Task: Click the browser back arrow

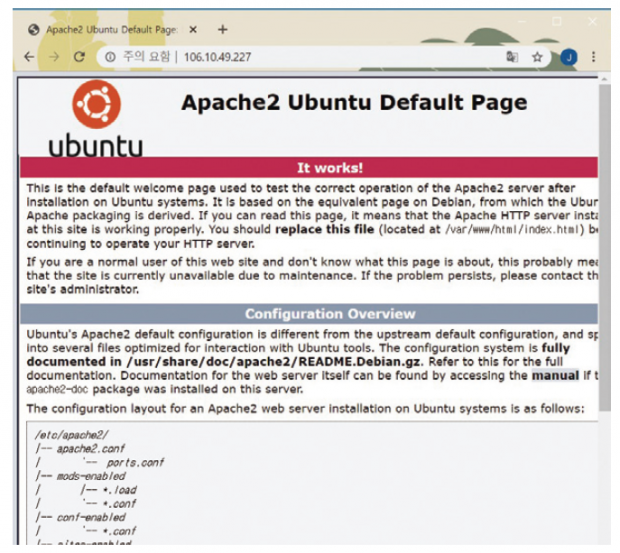Action: tap(29, 57)
